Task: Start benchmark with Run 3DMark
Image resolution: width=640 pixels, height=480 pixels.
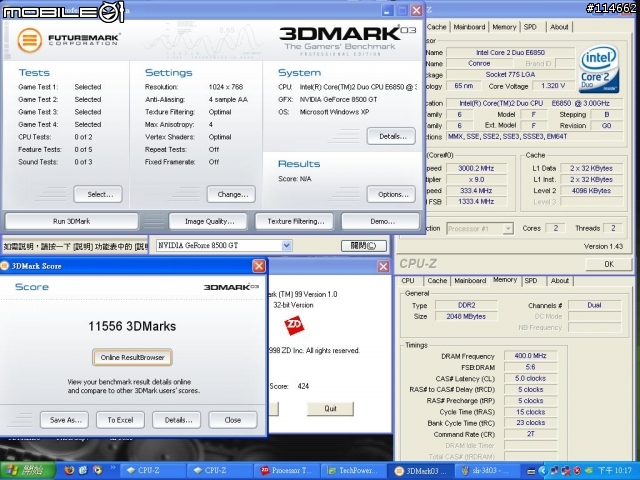Action: pyautogui.click(x=71, y=221)
